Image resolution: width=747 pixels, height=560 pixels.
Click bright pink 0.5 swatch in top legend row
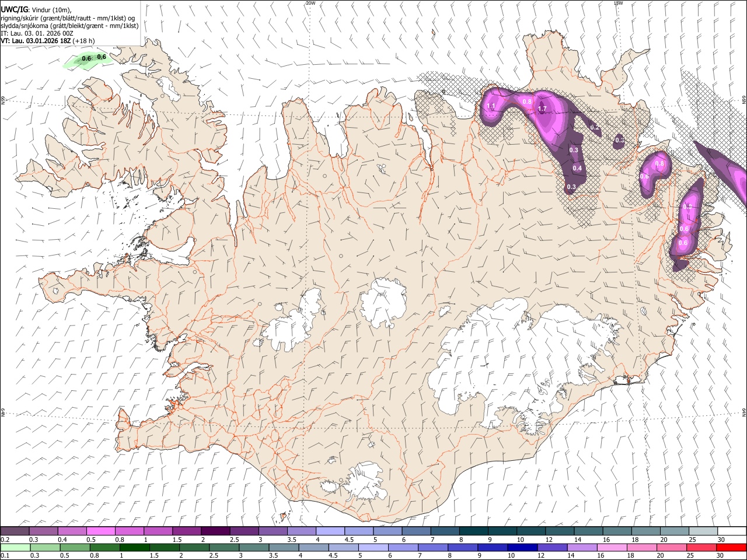point(100,531)
